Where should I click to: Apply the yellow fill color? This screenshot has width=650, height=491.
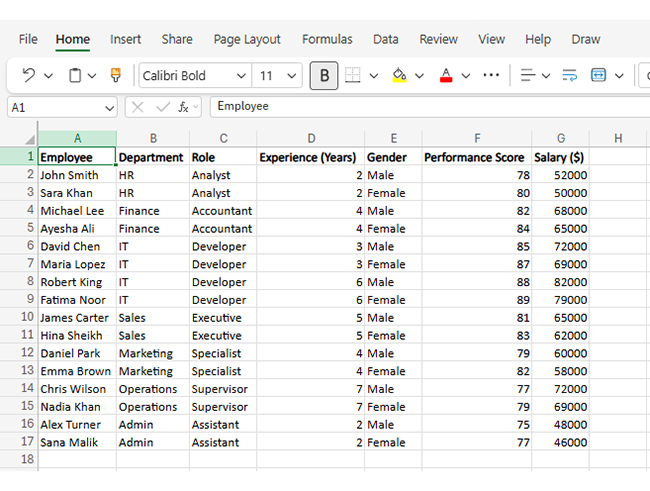coord(400,75)
